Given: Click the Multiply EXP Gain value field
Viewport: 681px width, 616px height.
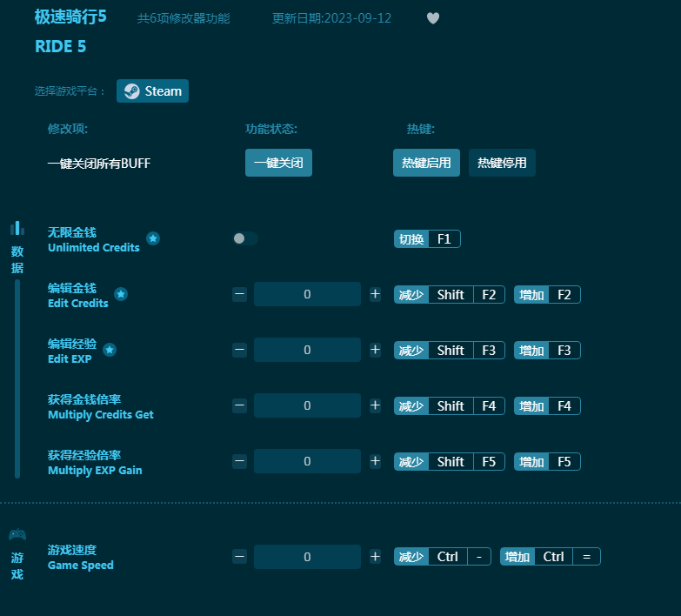Looking at the screenshot, I should click(x=307, y=461).
